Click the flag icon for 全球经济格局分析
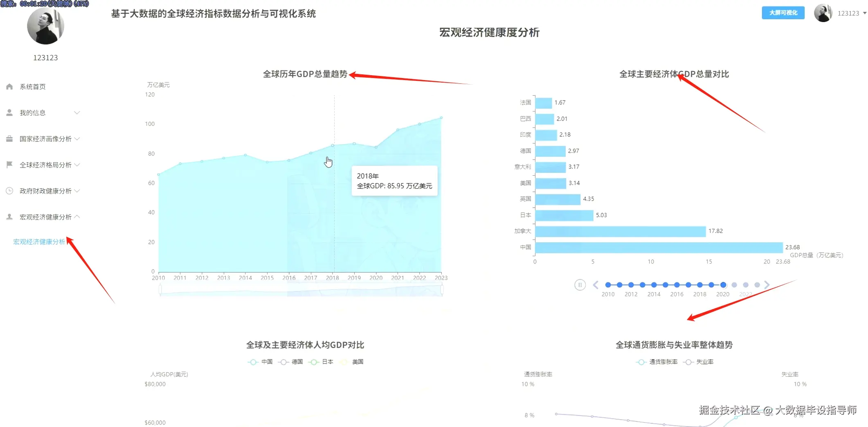868x427 pixels. (x=9, y=165)
